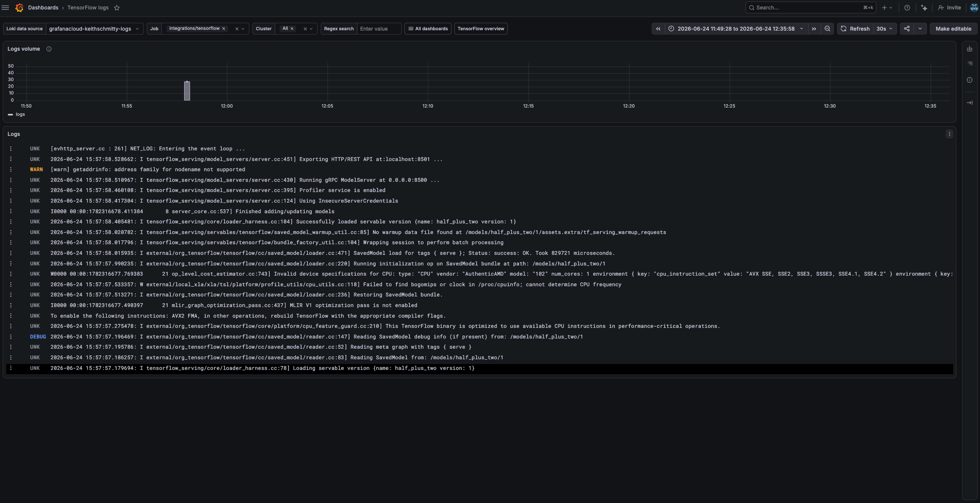Screen dimensions: 980x503
Task: Click the plus icon for new items
Action: coord(884,7)
